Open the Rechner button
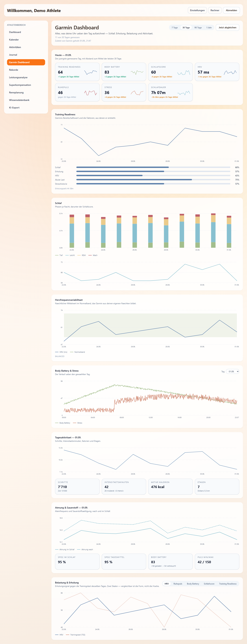Image resolution: width=247 pixels, height=644 pixels. [x=215, y=10]
